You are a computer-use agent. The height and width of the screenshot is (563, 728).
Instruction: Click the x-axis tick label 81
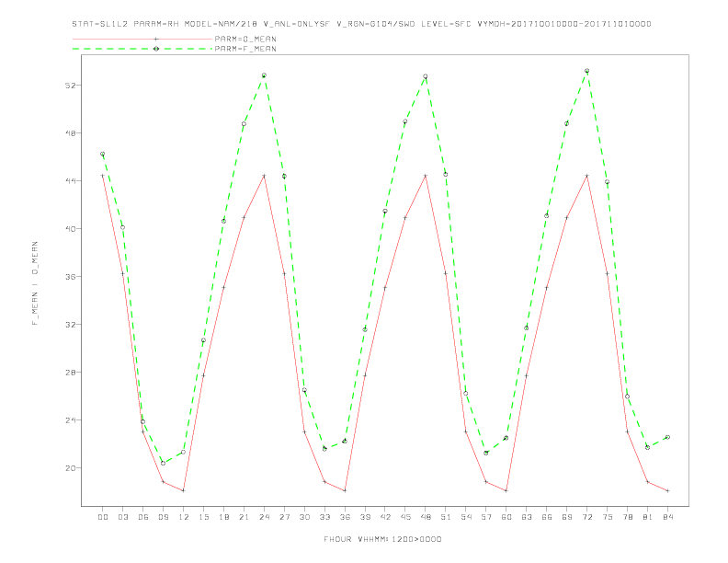tap(648, 517)
